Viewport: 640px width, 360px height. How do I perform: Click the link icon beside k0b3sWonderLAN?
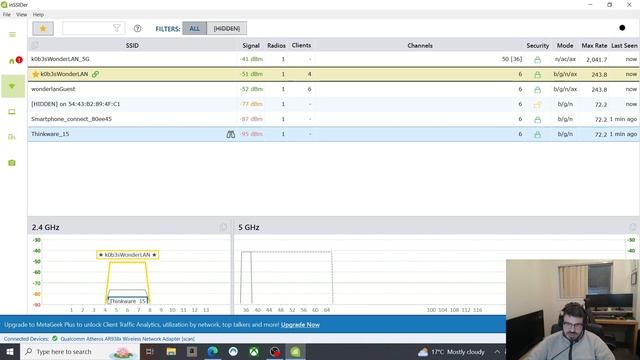(x=96, y=74)
